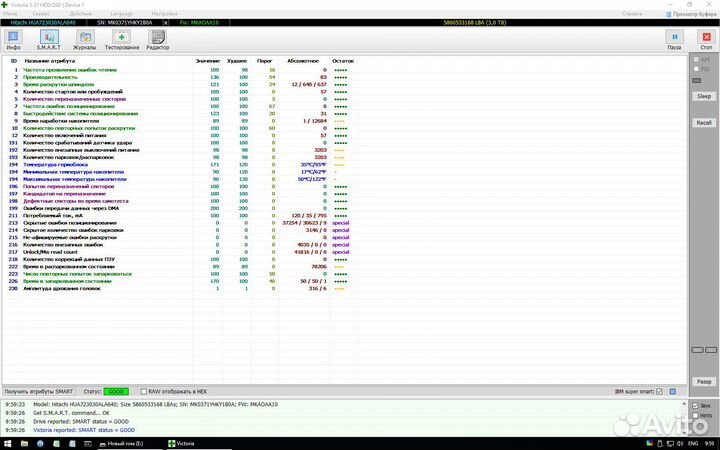Open the Инфо drive info panel
The image size is (720, 450).
click(13, 39)
